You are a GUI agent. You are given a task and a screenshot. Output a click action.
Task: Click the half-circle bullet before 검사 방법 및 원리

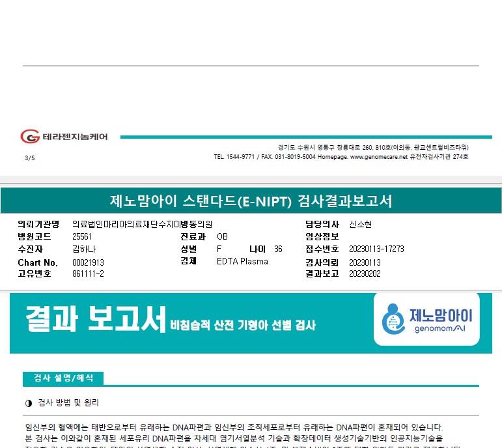pyautogui.click(x=29, y=403)
